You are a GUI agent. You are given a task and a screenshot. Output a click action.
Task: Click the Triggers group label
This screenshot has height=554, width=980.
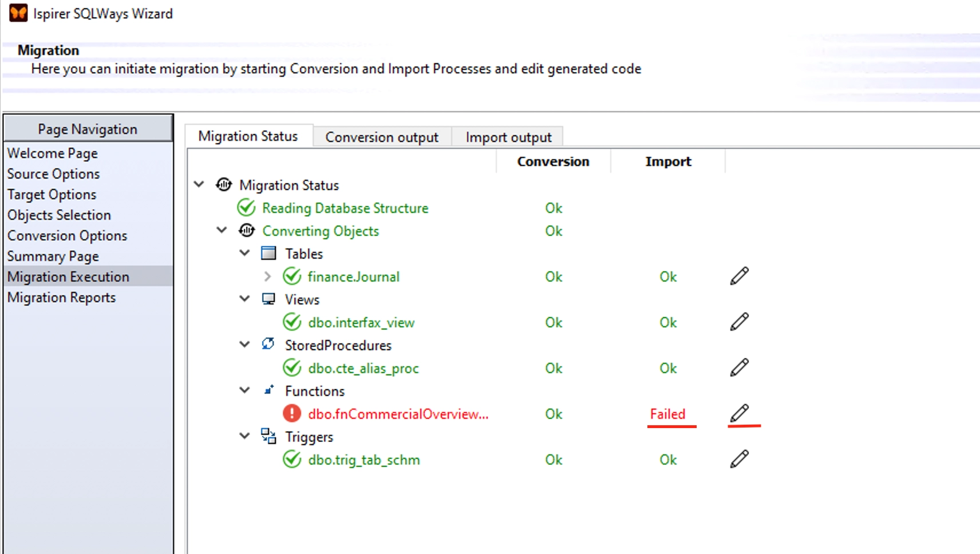pos(309,437)
